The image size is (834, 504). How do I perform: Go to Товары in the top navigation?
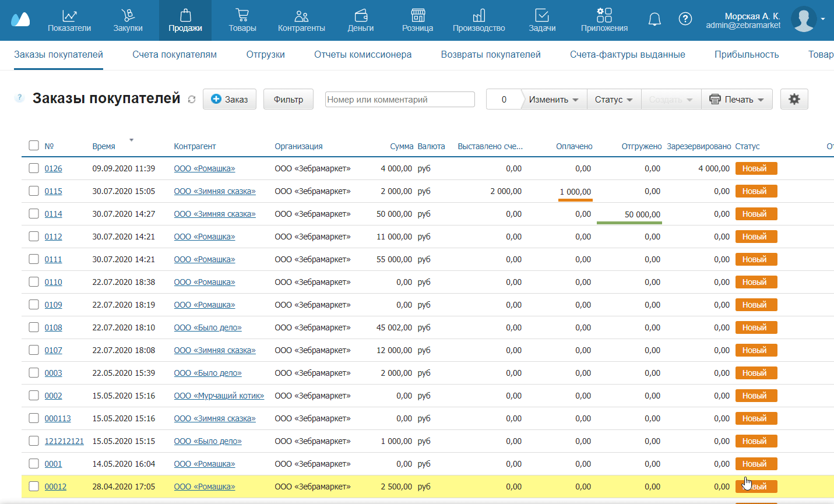coord(242,20)
